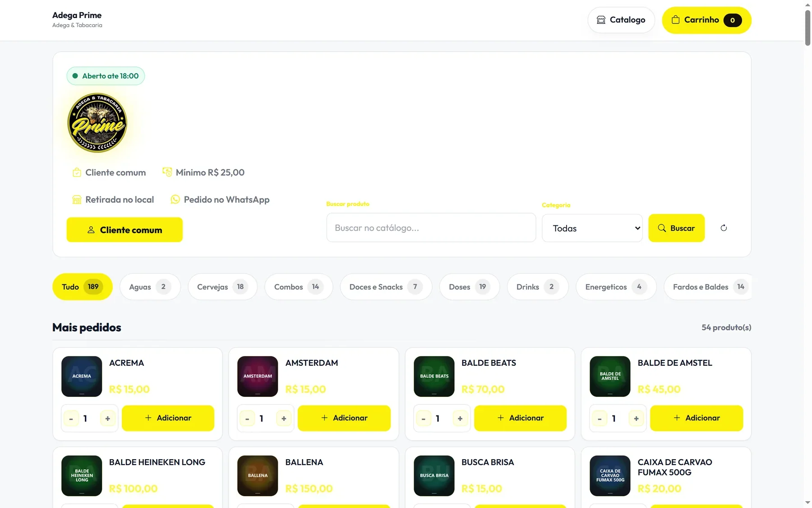This screenshot has width=812, height=508.
Task: Select the Tudo category tab
Action: 82,287
